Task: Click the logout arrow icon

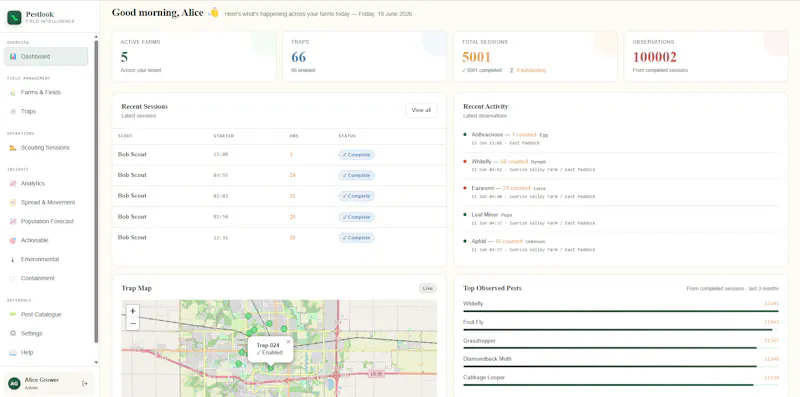Action: pyautogui.click(x=85, y=383)
